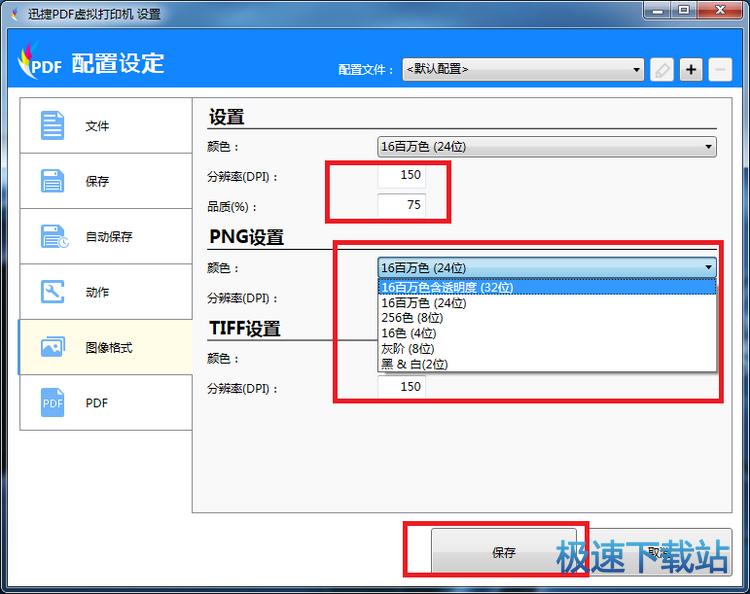Switch to the 动作 tab

click(x=106, y=292)
